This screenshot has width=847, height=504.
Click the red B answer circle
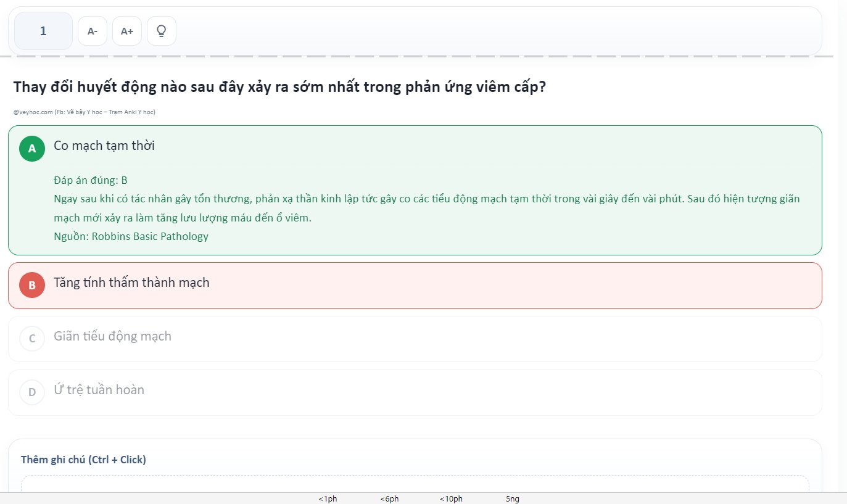(32, 285)
